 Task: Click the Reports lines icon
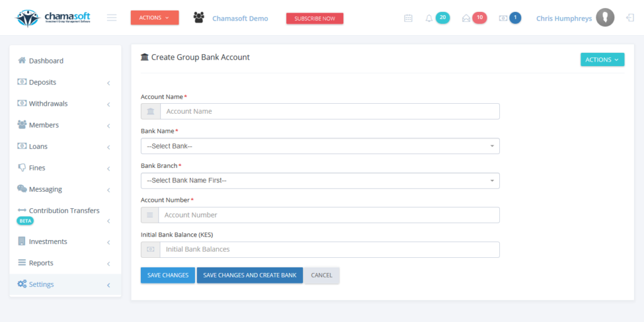pos(22,262)
